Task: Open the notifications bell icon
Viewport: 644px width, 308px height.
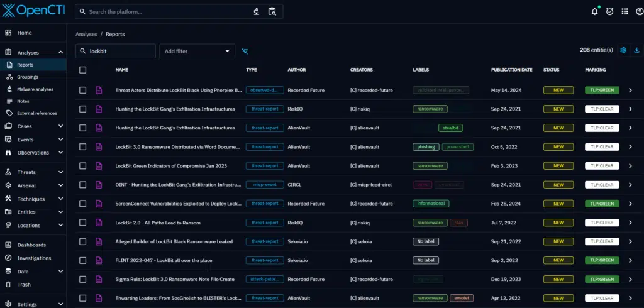Action: (x=594, y=11)
